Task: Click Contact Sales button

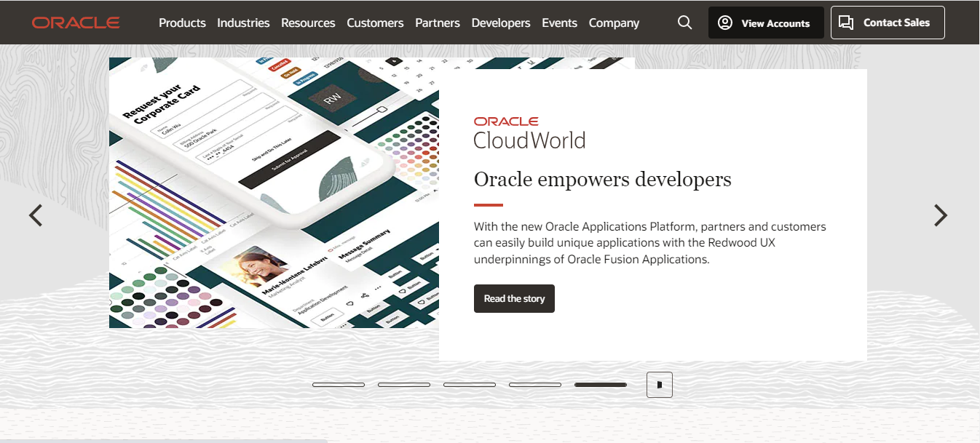Action: (x=888, y=23)
